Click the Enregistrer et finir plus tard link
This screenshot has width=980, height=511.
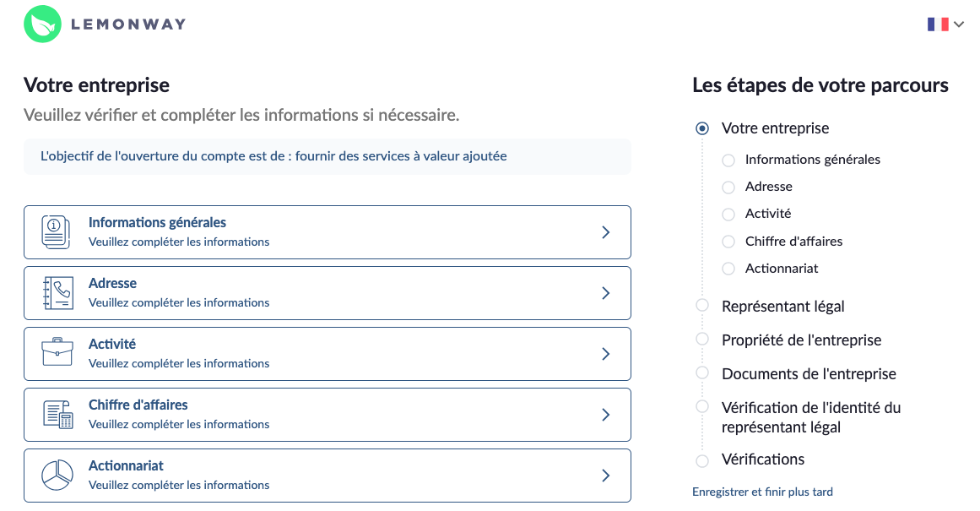click(762, 492)
